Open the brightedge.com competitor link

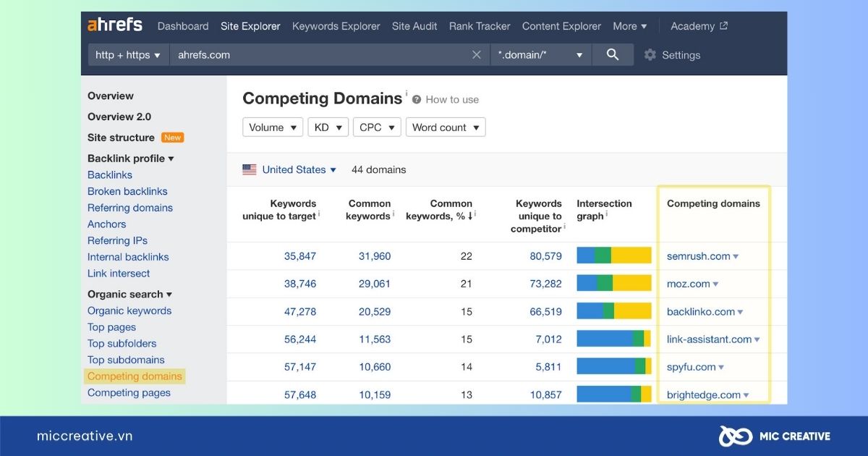click(x=704, y=395)
